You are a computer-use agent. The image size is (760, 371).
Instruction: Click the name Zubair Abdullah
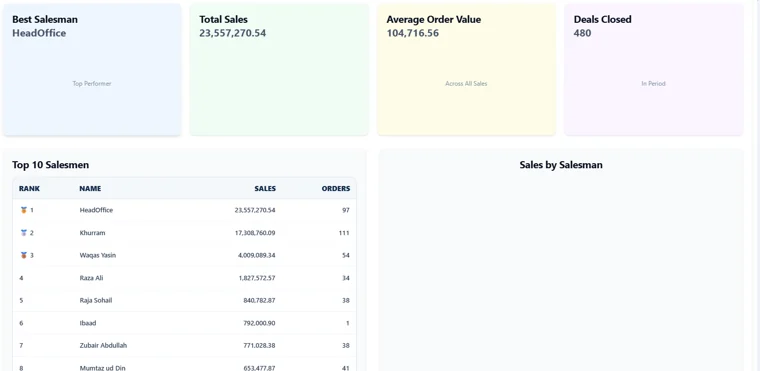[x=103, y=345]
